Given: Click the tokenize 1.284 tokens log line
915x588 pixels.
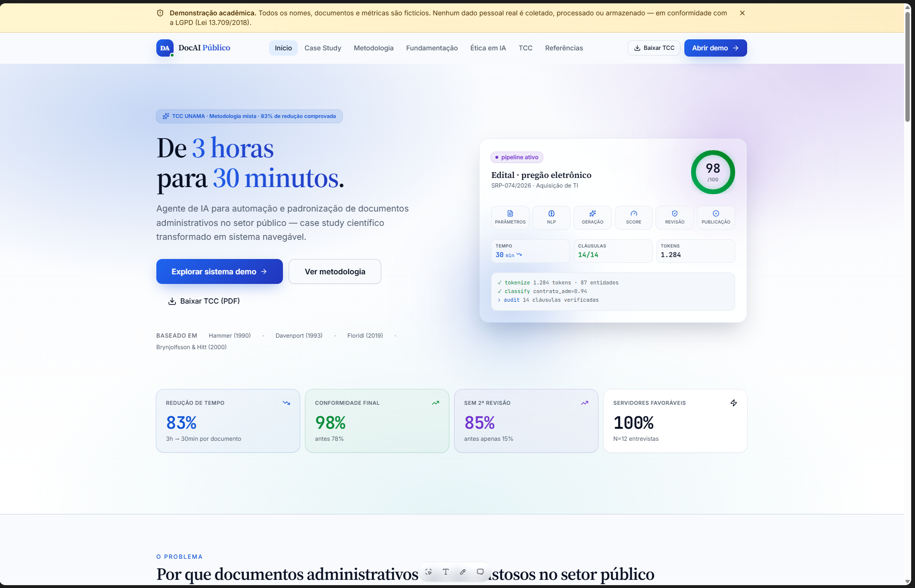Looking at the screenshot, I should pos(558,282).
